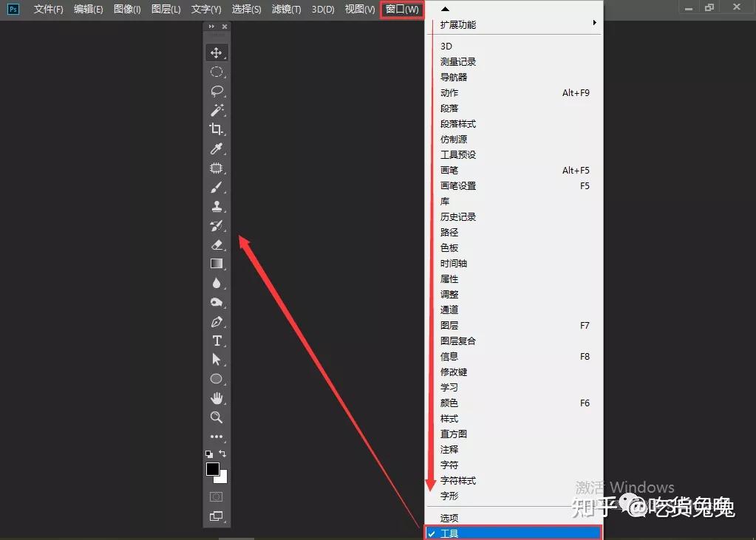
Task: Select the Clone Stamp tool
Action: pyautogui.click(x=217, y=206)
